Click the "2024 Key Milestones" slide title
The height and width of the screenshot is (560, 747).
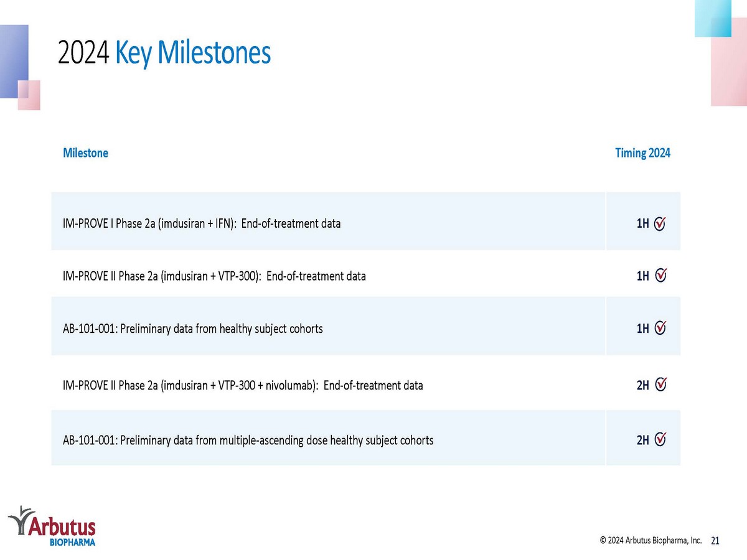[164, 54]
